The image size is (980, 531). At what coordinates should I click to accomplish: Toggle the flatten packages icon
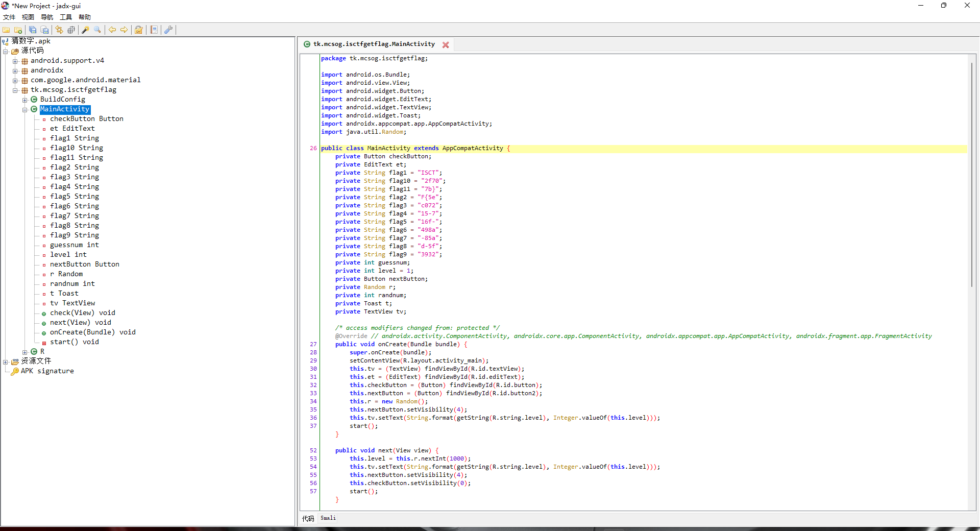[71, 30]
